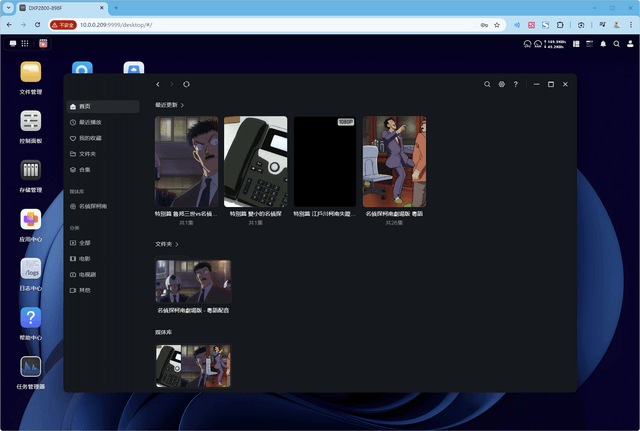Open the notification bell in NAS top bar
This screenshot has height=431, width=640.
(603, 44)
